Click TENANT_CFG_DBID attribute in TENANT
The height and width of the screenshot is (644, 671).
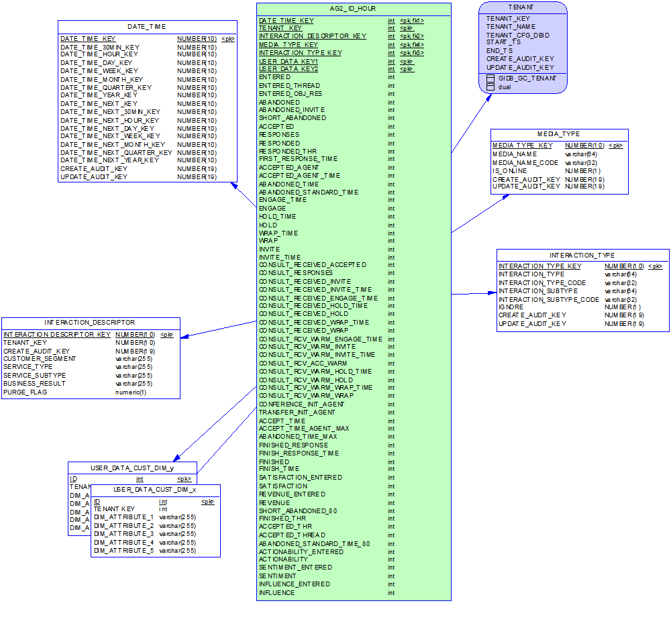coord(517,35)
